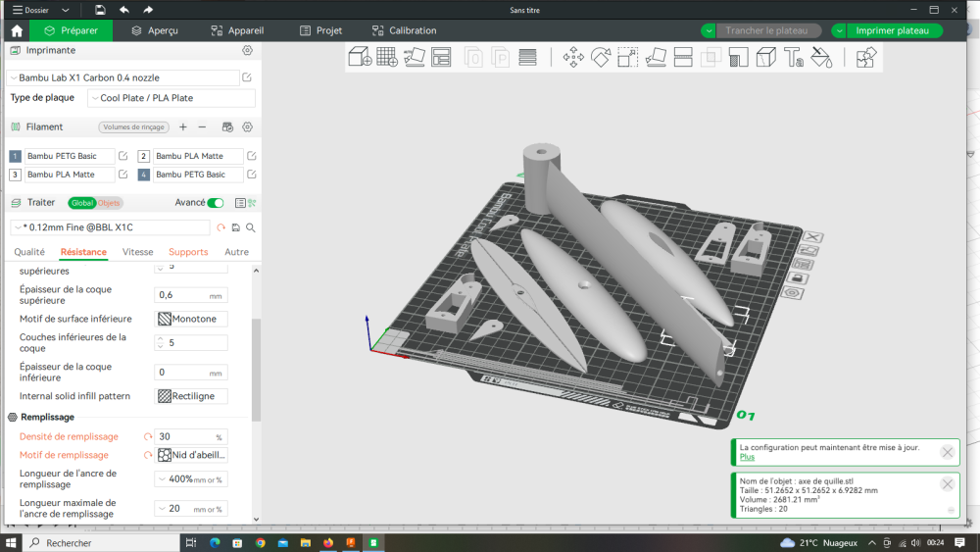Open the Aperçu tab
Screen dimensions: 980x552
[154, 30]
